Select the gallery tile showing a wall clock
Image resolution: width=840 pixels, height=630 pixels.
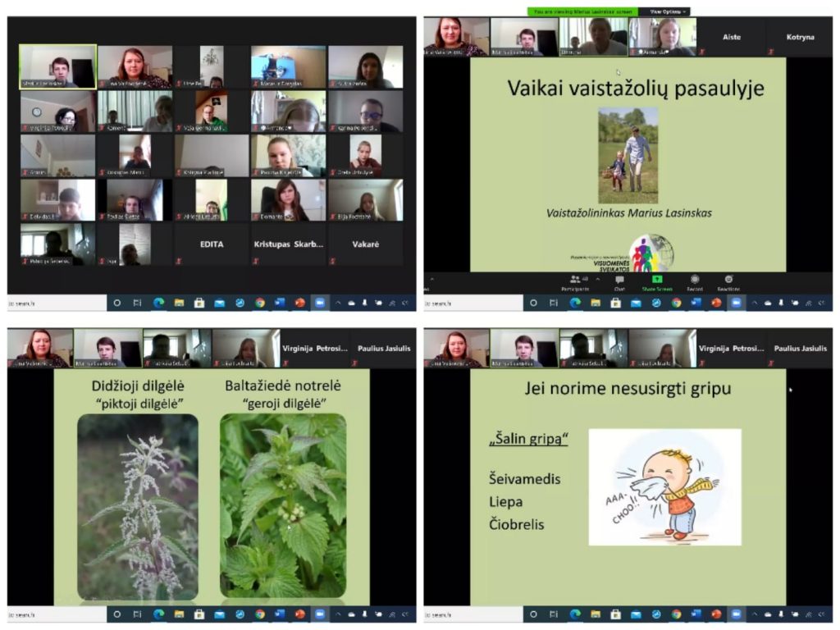pyautogui.click(x=58, y=112)
